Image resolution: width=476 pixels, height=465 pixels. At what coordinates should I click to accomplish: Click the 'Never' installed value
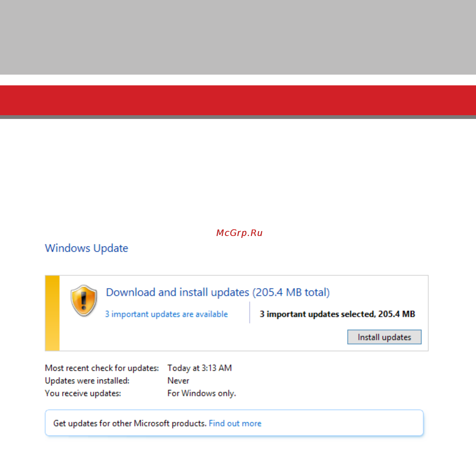[x=178, y=381]
